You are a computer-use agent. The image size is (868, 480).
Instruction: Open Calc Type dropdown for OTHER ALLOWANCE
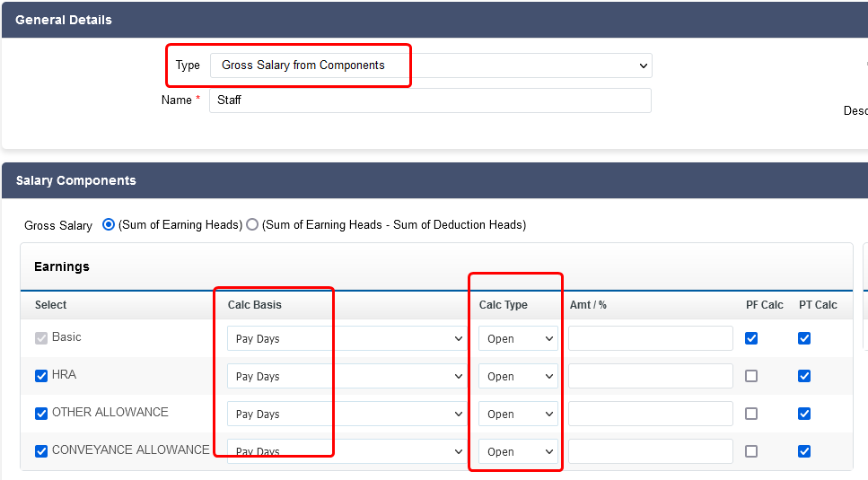coord(518,414)
